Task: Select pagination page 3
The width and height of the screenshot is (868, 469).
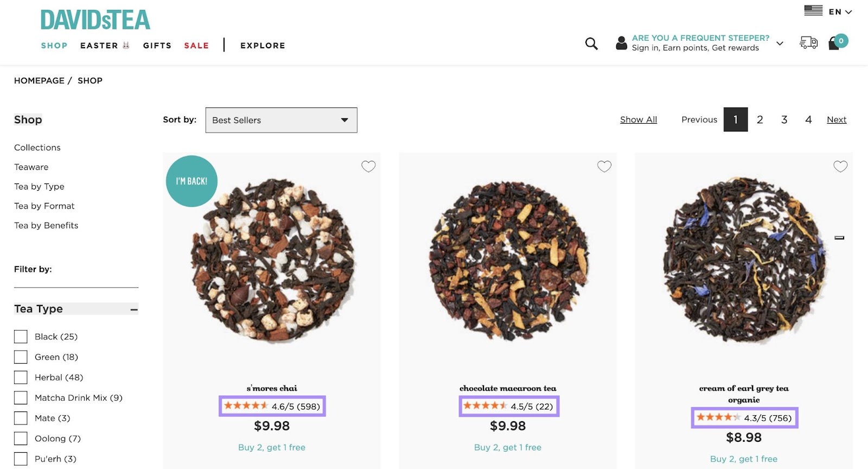Action: tap(784, 119)
